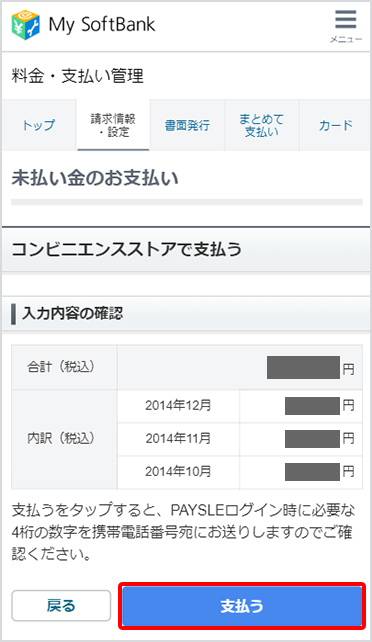Click the PAYSLE login instruction text
The width and height of the screenshot is (372, 642).
click(183, 532)
